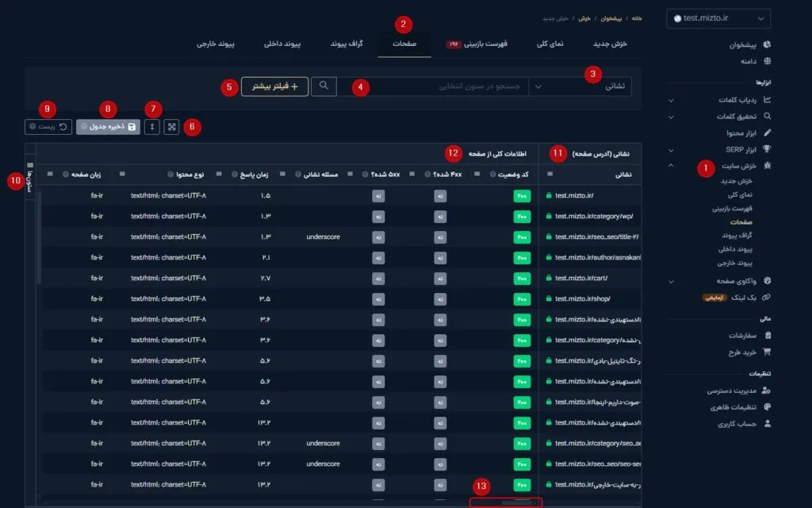Screen dimensions: 812x508
Task: Switch to the فهرست بازبینی tab
Action: [x=477, y=44]
